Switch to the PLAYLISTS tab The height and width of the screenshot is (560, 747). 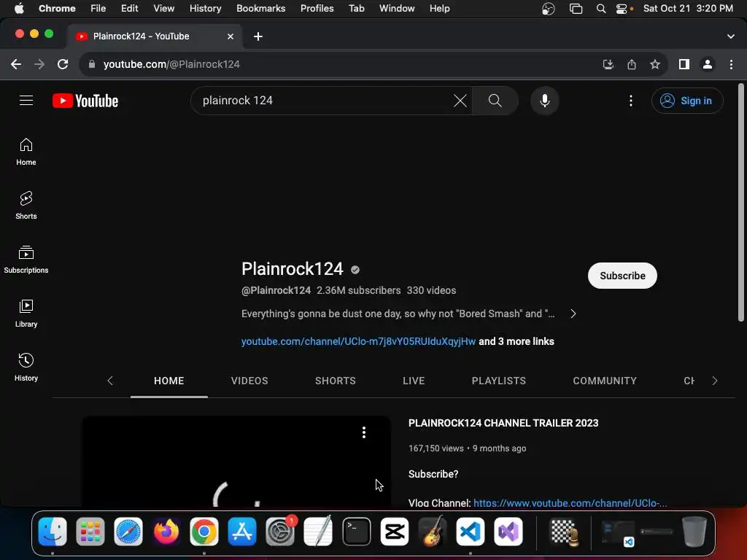click(499, 381)
